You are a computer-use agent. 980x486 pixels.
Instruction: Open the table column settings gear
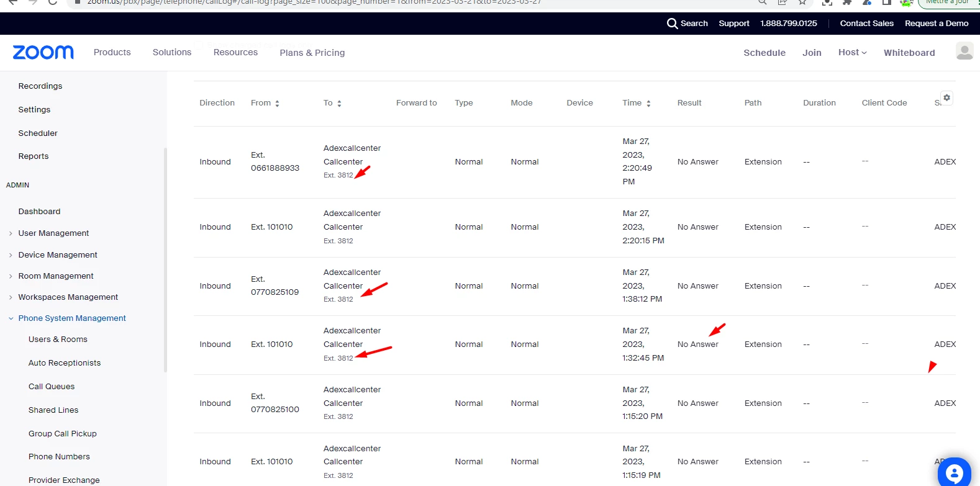tap(946, 97)
